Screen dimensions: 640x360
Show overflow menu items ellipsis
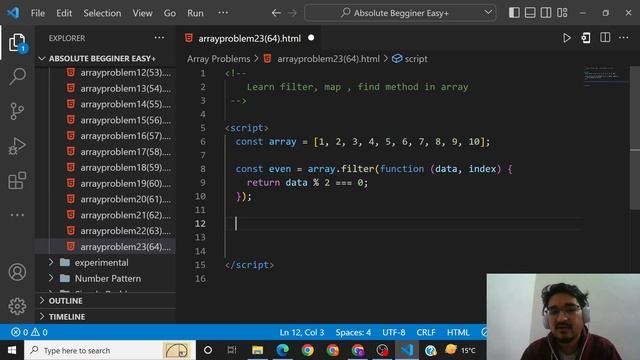223,13
